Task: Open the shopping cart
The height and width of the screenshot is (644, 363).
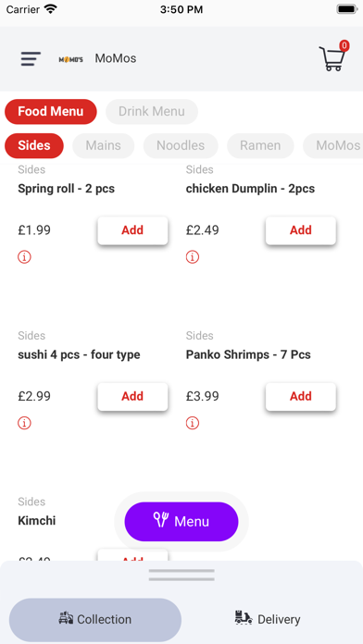Action: (333, 56)
